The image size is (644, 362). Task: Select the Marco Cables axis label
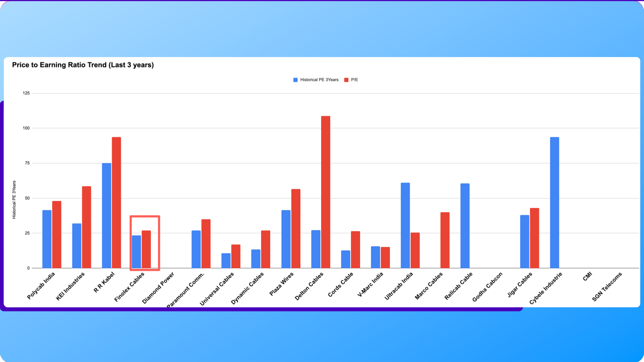click(429, 286)
